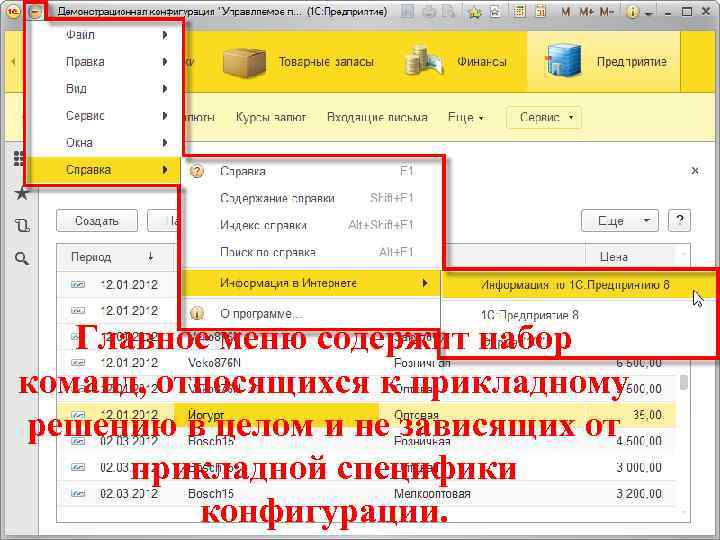Open the Сервис dropdown button in the navigation panel
The height and width of the screenshot is (540, 720).
coord(544,118)
